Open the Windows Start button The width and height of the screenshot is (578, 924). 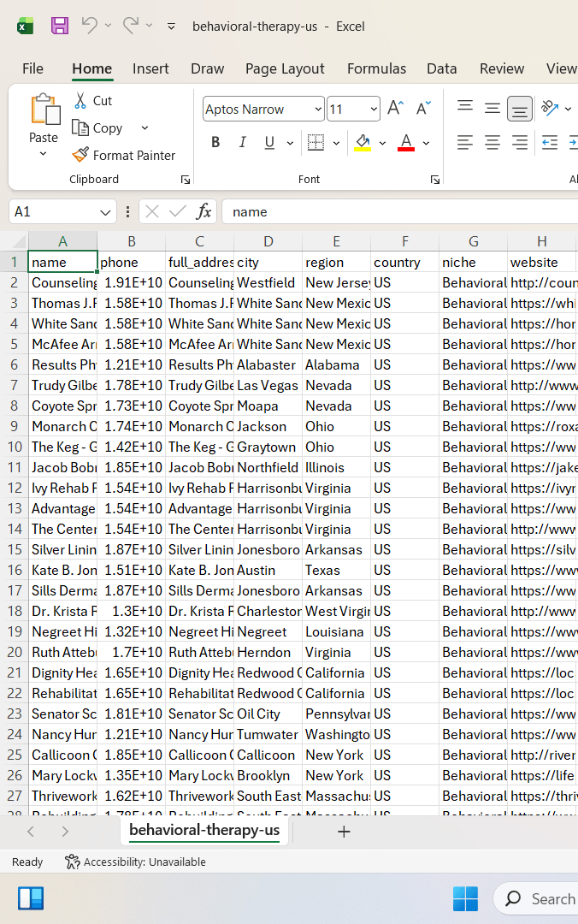coord(465,898)
